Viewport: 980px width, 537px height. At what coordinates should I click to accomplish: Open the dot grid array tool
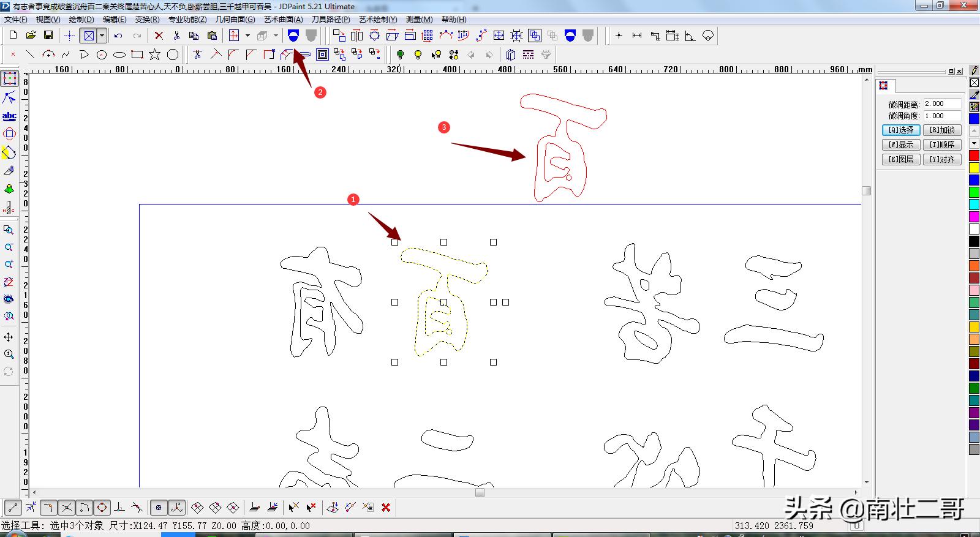coord(428,36)
